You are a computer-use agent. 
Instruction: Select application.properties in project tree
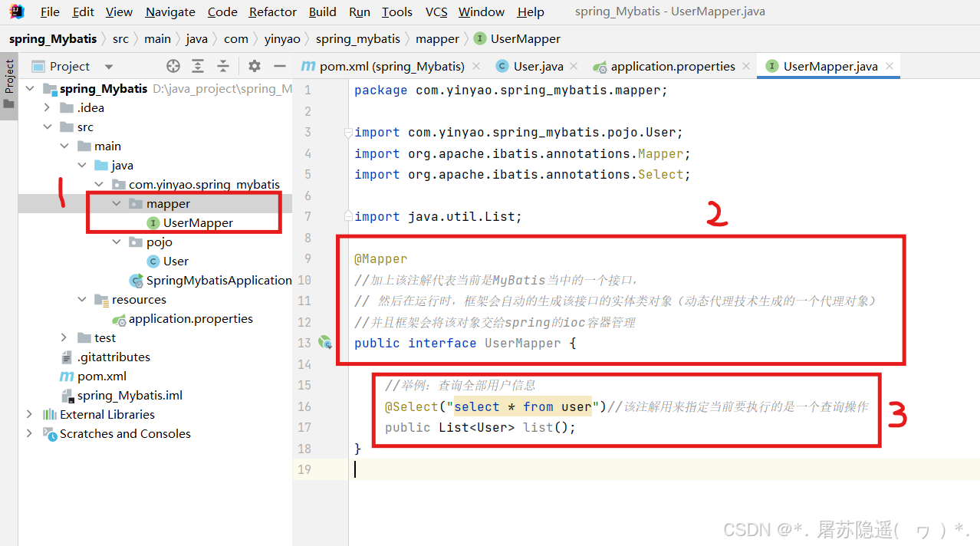183,319
